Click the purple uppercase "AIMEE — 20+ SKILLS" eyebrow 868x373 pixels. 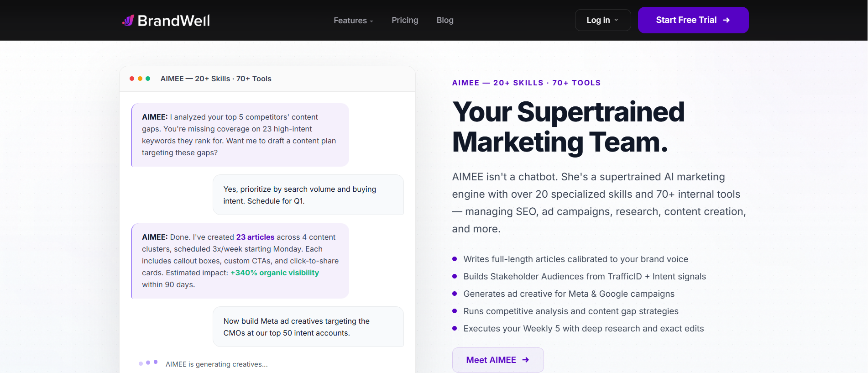point(526,83)
